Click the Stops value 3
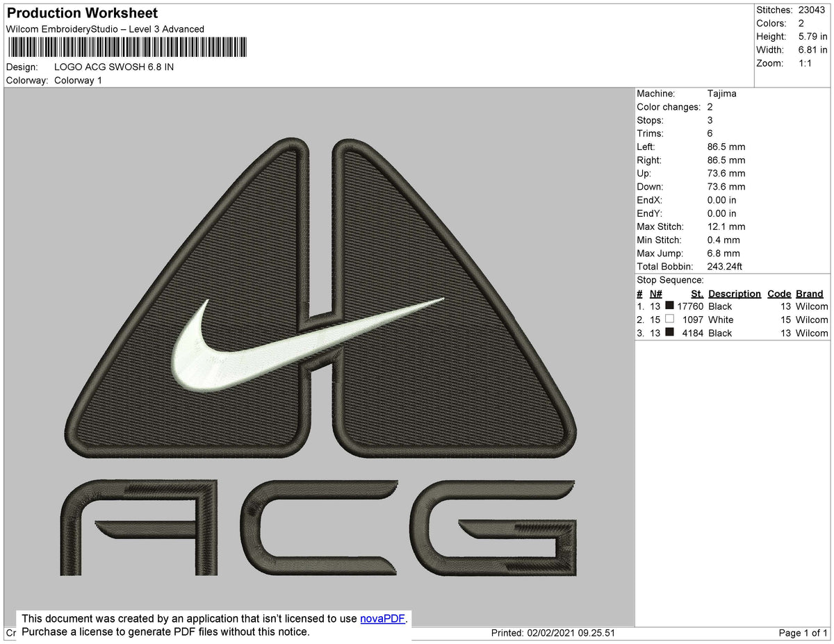834x644 pixels. 710,120
